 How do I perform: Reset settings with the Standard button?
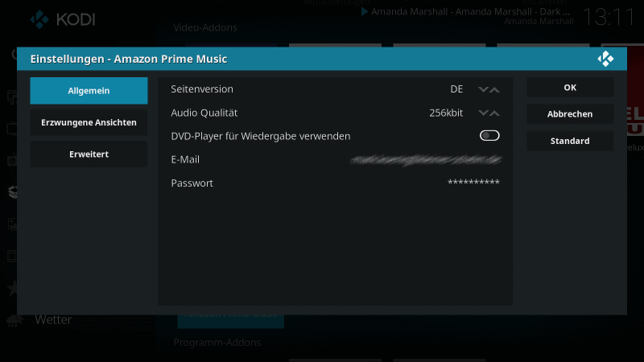(x=570, y=141)
